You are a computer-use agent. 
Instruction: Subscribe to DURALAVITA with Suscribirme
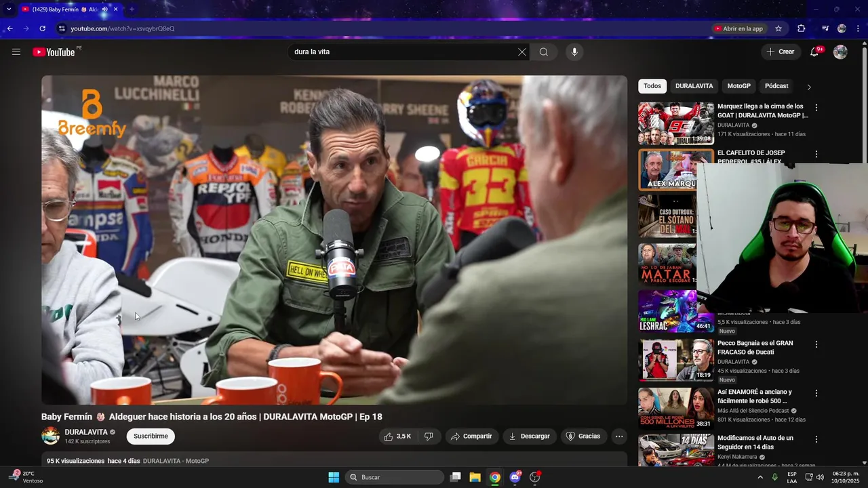tap(151, 436)
